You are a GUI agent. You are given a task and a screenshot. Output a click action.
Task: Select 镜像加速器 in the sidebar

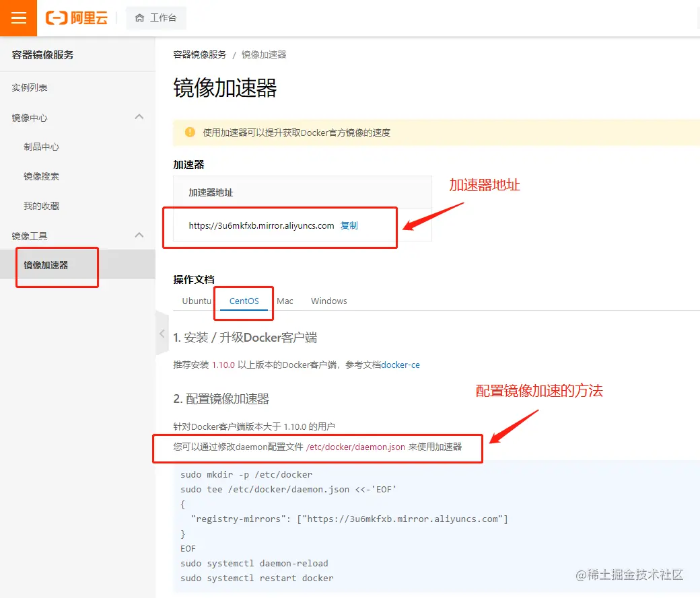(77, 264)
